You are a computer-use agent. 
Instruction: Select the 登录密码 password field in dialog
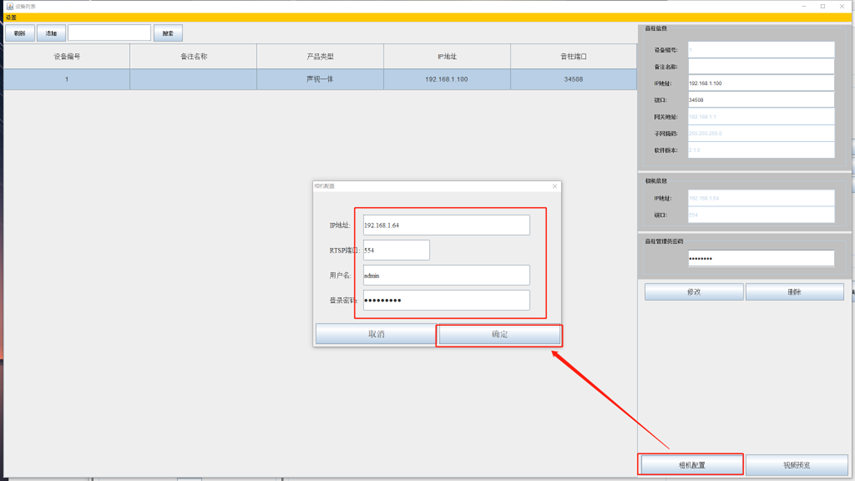446,300
